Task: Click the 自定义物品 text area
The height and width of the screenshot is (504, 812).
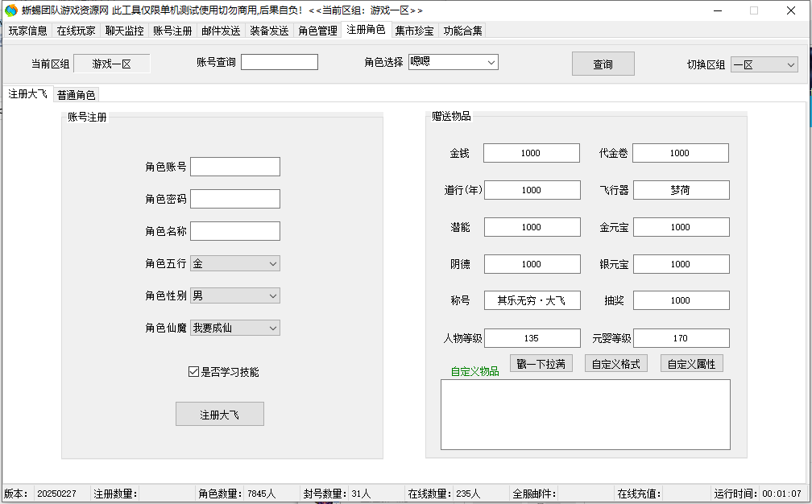Action: (x=585, y=414)
